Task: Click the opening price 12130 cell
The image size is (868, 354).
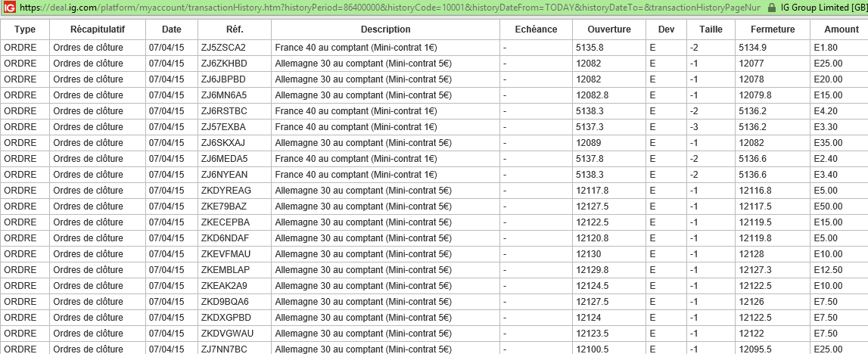Action: click(609, 254)
